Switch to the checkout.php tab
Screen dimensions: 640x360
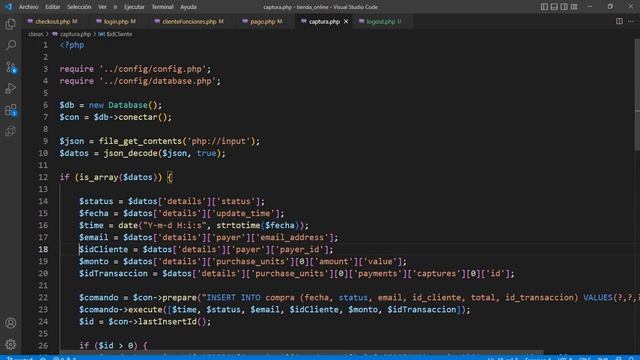pyautogui.click(x=52, y=22)
